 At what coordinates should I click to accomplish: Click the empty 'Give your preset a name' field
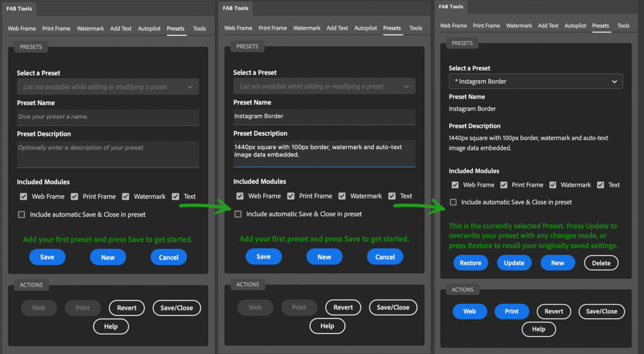pyautogui.click(x=108, y=117)
